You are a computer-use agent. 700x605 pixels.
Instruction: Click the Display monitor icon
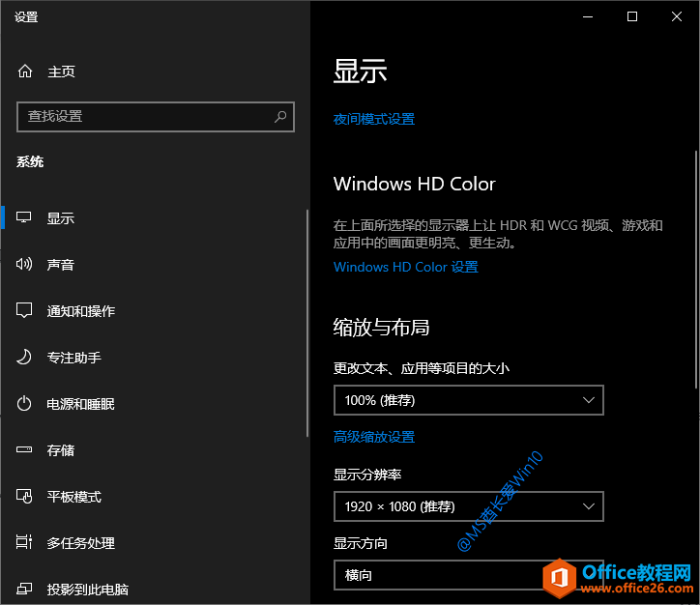pyautogui.click(x=23, y=217)
